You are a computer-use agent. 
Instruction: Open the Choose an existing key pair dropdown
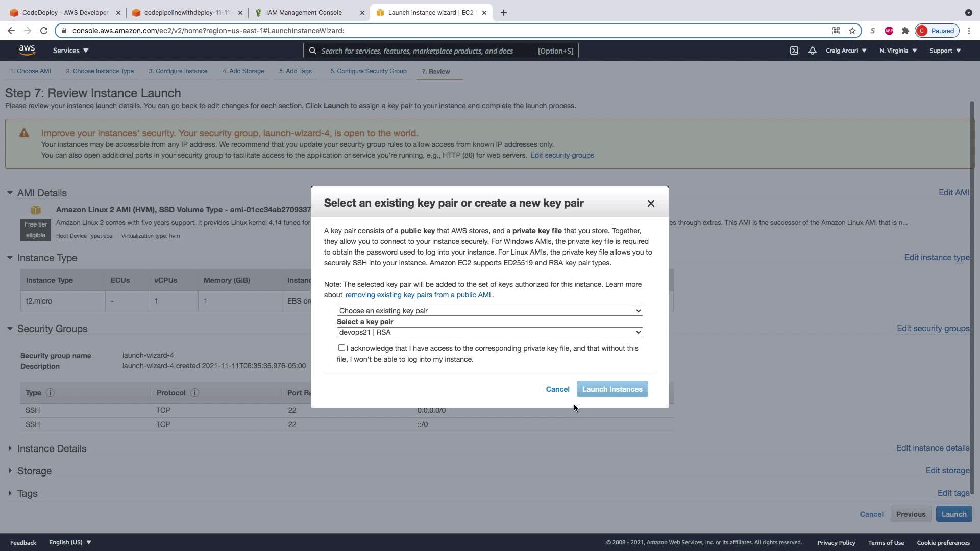tap(489, 311)
